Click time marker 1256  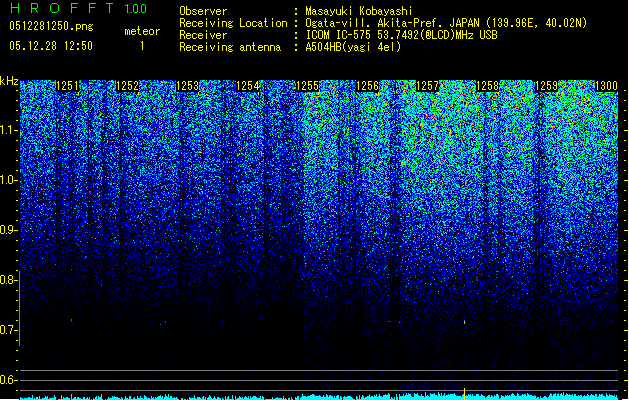point(367,86)
